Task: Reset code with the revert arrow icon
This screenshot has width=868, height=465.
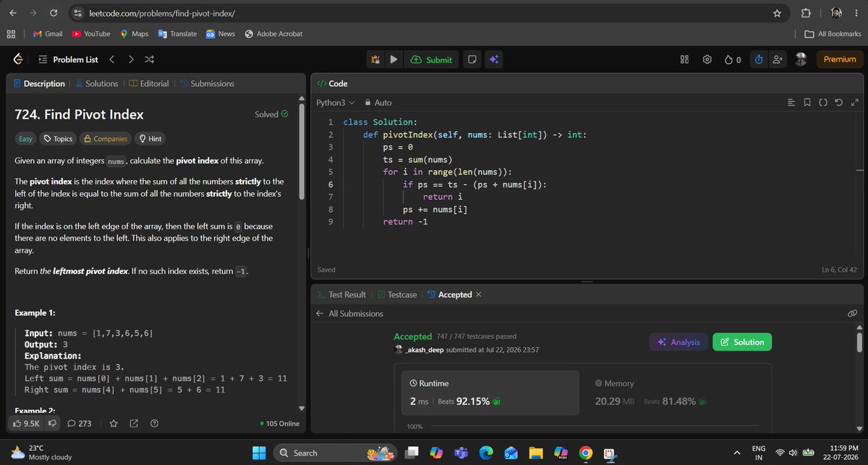Action: click(838, 103)
